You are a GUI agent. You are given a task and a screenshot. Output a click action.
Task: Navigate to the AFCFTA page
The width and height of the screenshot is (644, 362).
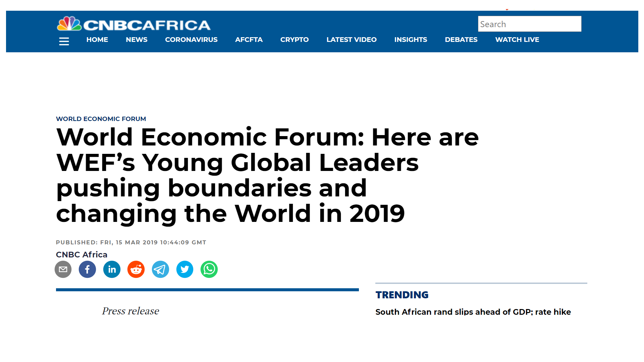(249, 40)
